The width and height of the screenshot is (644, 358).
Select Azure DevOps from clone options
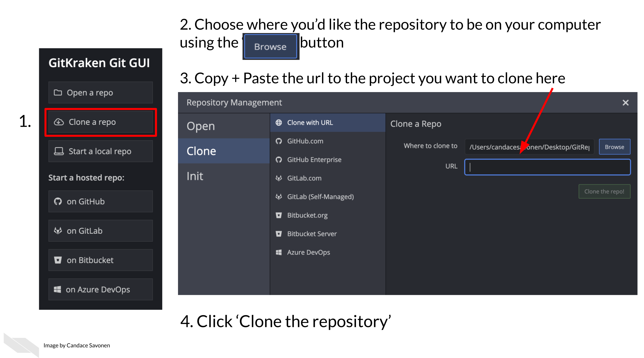pos(309,252)
